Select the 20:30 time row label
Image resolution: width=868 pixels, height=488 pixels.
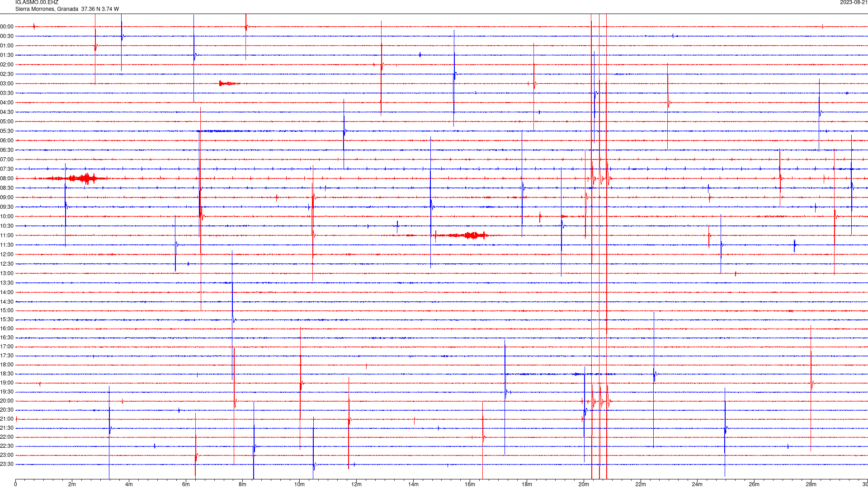pos(7,410)
